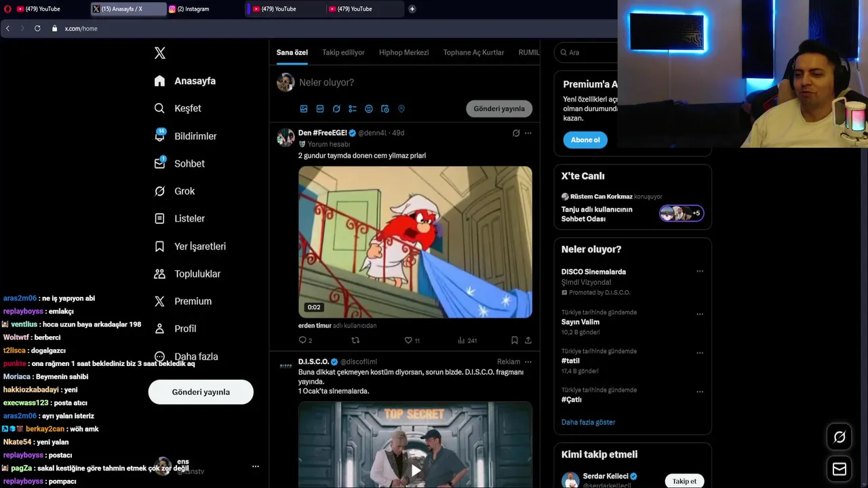Like Den's post with heart icon
Screen dimensions: 868x488
pyautogui.click(x=408, y=340)
